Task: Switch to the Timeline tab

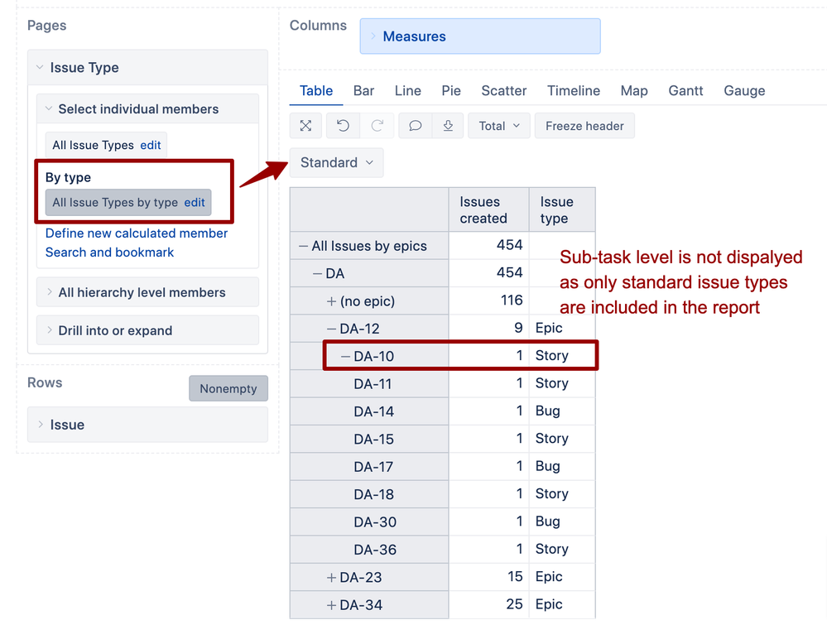Action: click(x=574, y=91)
